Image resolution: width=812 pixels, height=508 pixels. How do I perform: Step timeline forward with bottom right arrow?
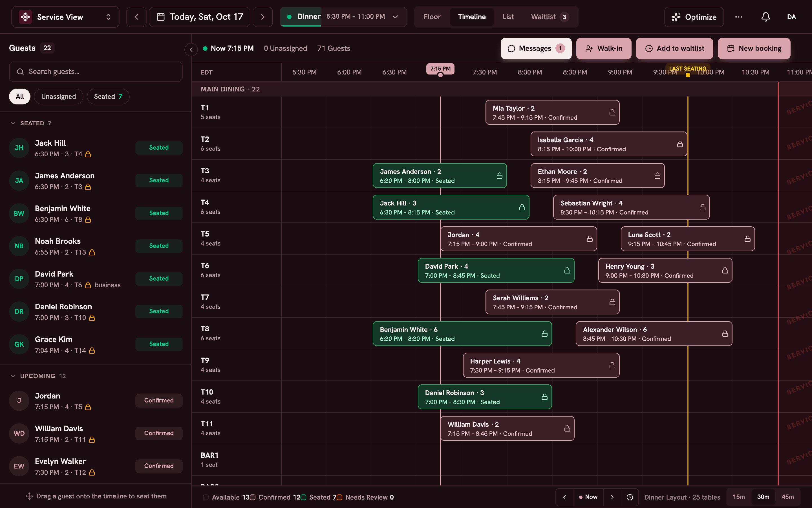[x=612, y=497]
